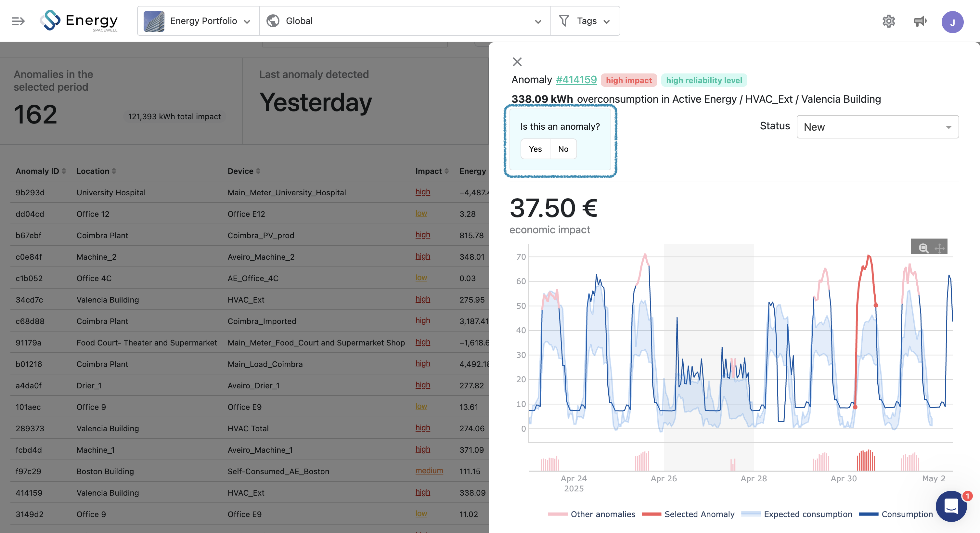Viewport: 980px width, 533px height.
Task: Click the announcements megaphone icon
Action: pyautogui.click(x=920, y=21)
